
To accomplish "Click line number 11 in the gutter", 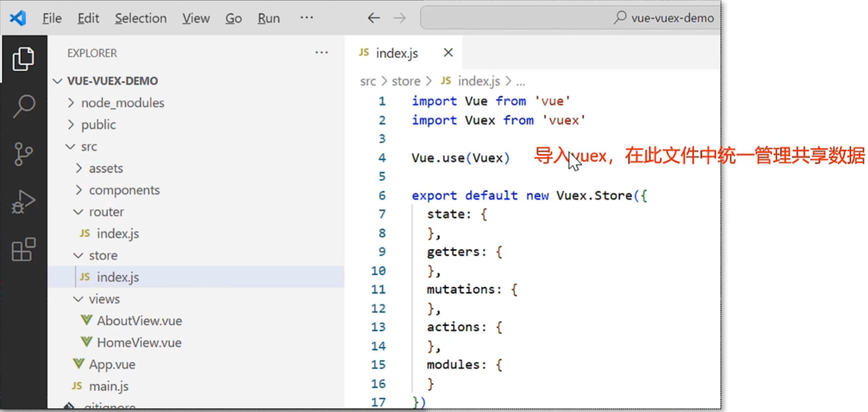I will point(378,289).
